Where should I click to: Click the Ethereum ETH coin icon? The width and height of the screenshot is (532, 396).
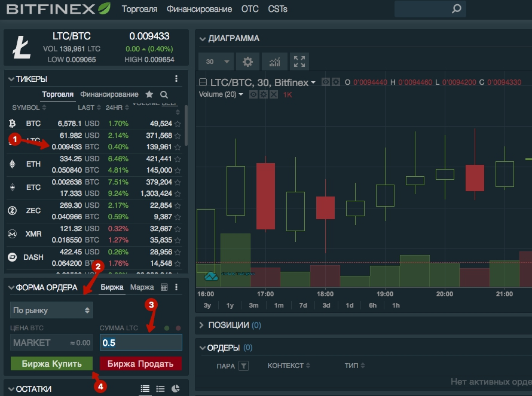pos(12,164)
